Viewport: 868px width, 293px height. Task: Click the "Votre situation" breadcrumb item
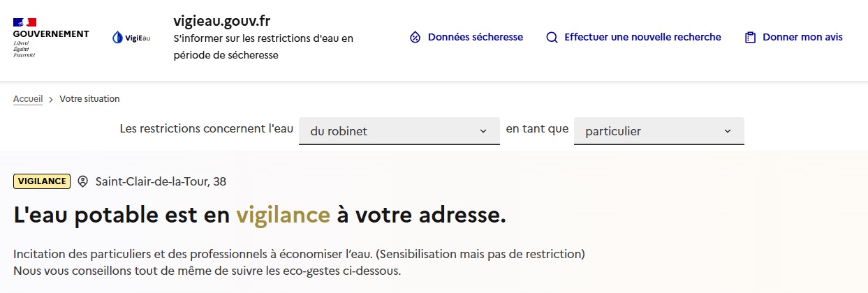[x=89, y=99]
